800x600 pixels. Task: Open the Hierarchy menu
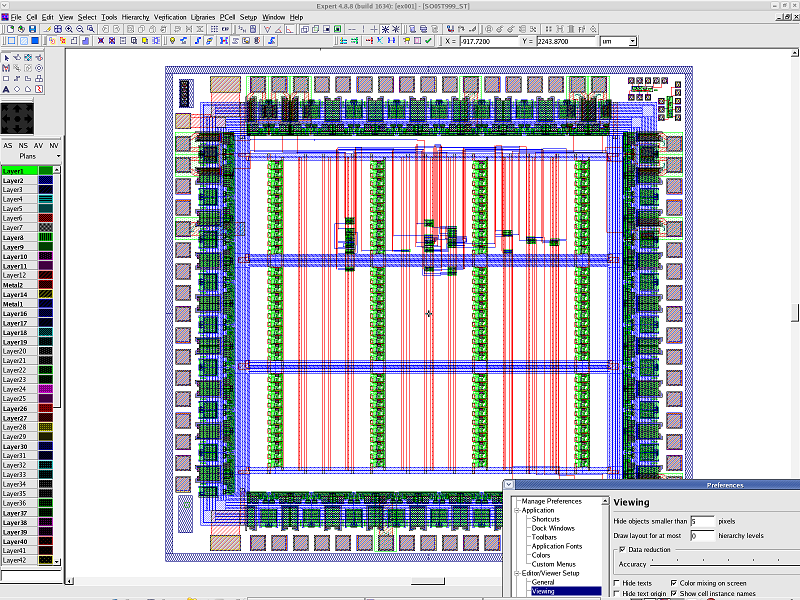click(135, 17)
